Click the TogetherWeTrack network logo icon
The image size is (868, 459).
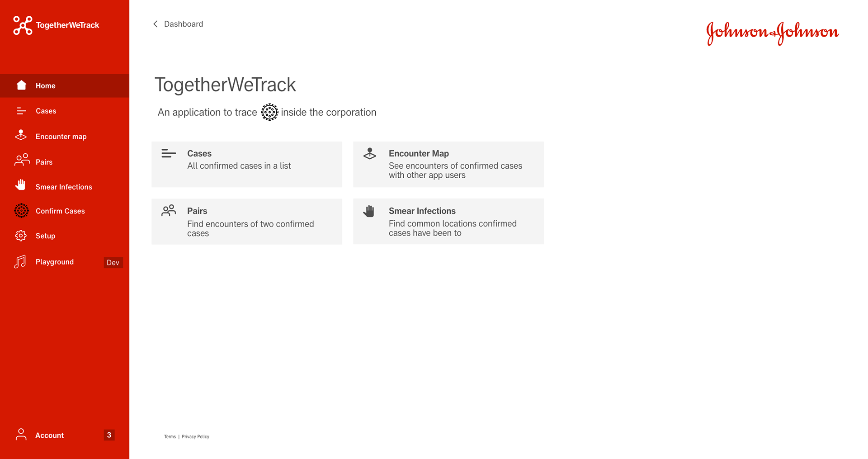pyautogui.click(x=23, y=25)
